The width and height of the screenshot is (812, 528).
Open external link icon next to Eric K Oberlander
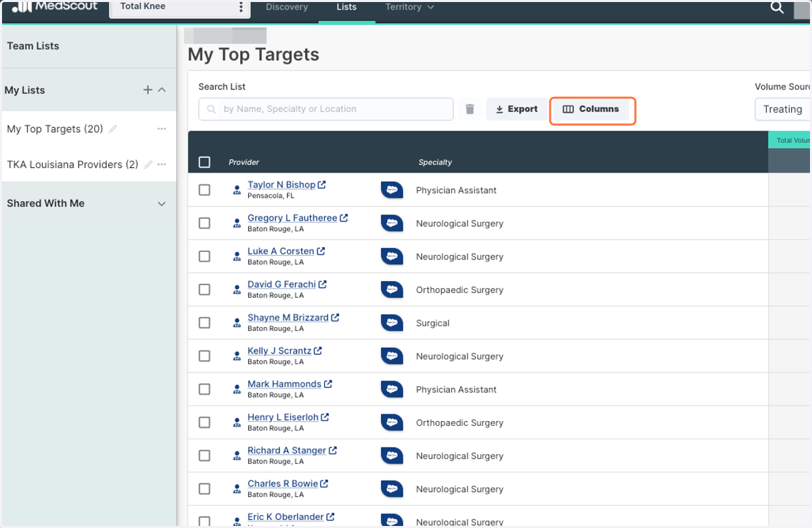(x=330, y=516)
